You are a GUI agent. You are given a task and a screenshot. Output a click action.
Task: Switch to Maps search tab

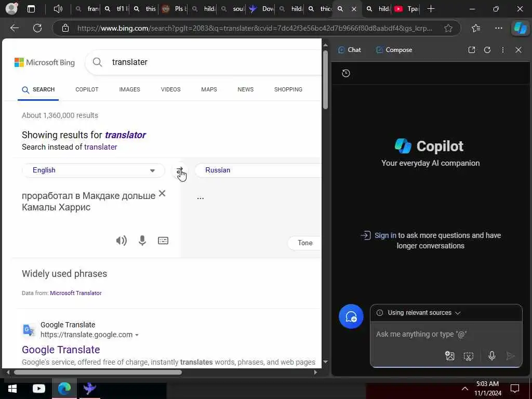click(x=209, y=89)
